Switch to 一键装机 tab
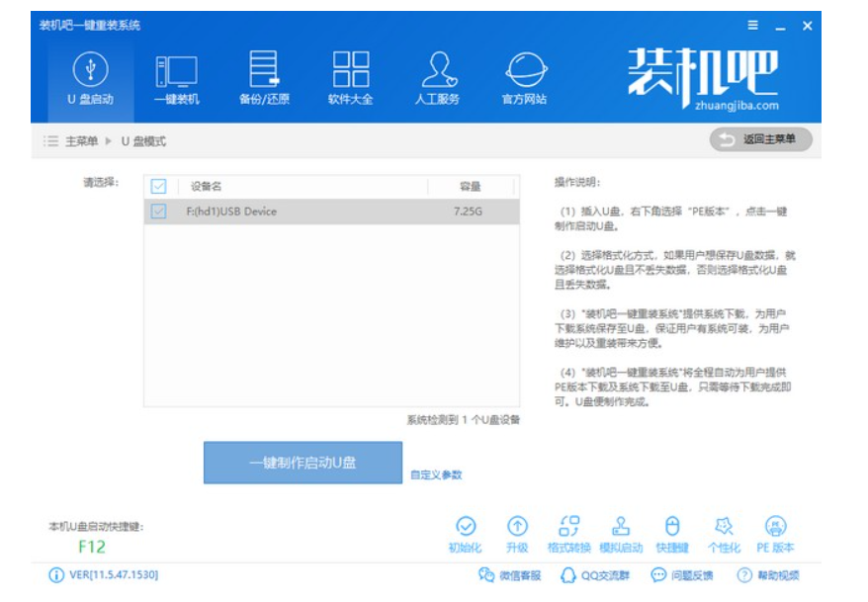The height and width of the screenshot is (602, 868). (177, 79)
